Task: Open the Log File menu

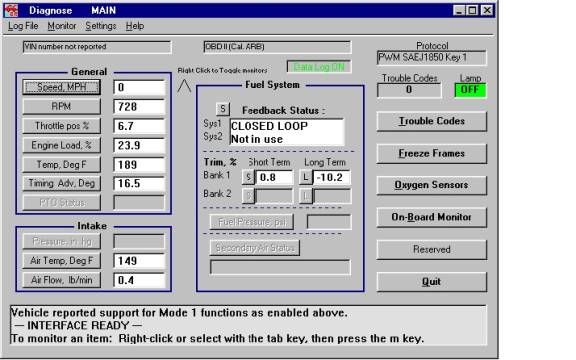Action: point(23,26)
